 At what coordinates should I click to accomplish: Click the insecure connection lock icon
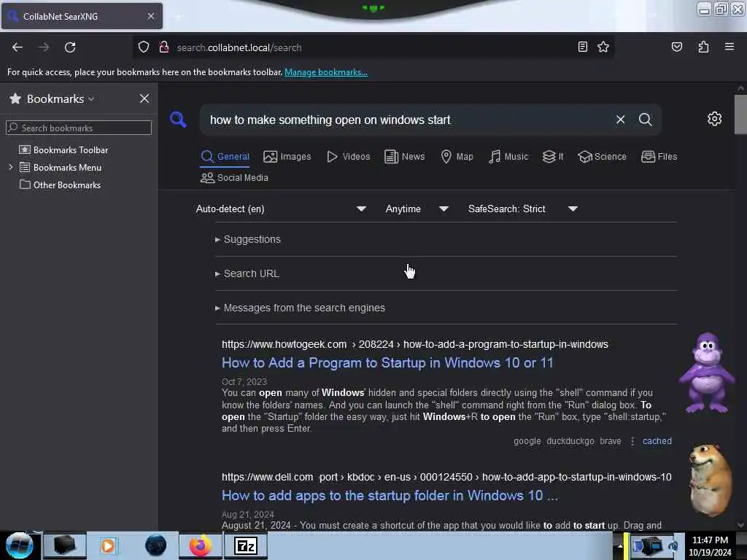(164, 47)
